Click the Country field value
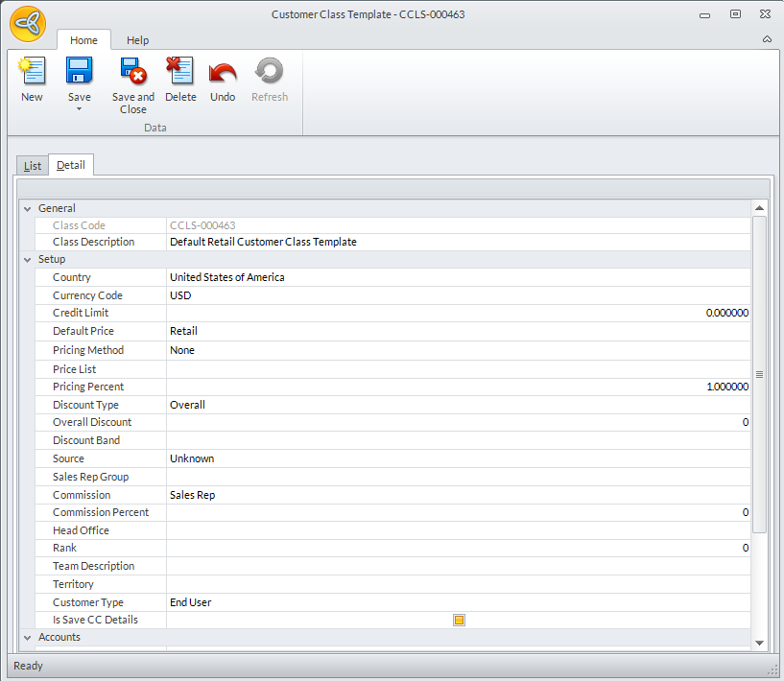 (x=458, y=278)
